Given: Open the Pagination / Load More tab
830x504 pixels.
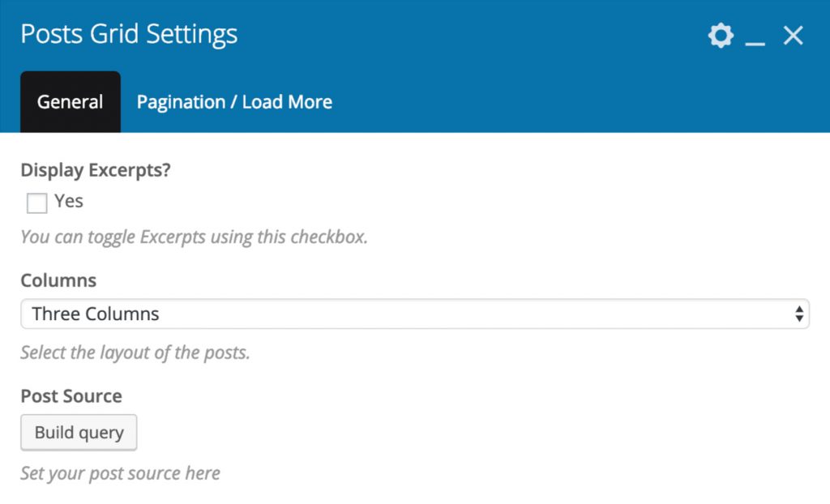Looking at the screenshot, I should coord(234,101).
